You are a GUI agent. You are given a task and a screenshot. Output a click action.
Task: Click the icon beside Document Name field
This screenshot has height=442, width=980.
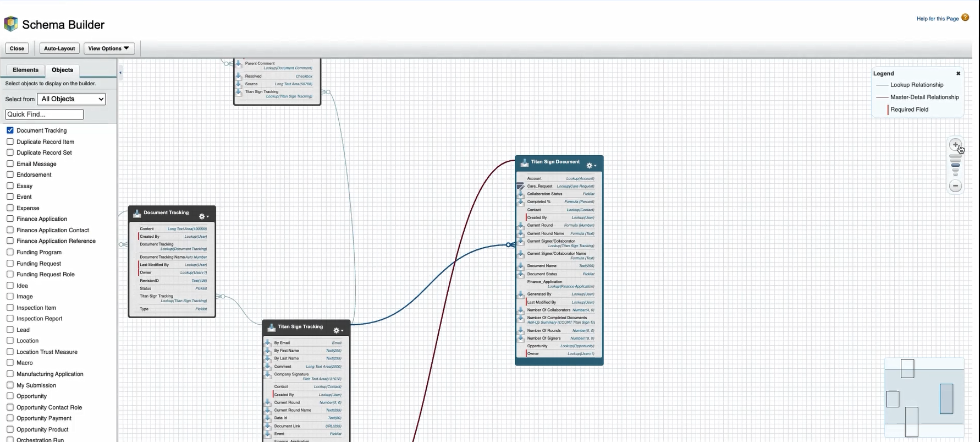tap(520, 266)
